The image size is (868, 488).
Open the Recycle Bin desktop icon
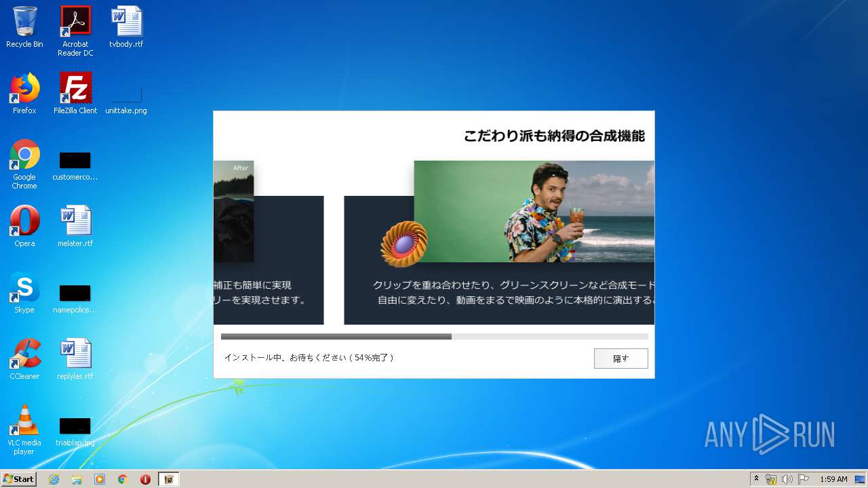click(x=24, y=27)
